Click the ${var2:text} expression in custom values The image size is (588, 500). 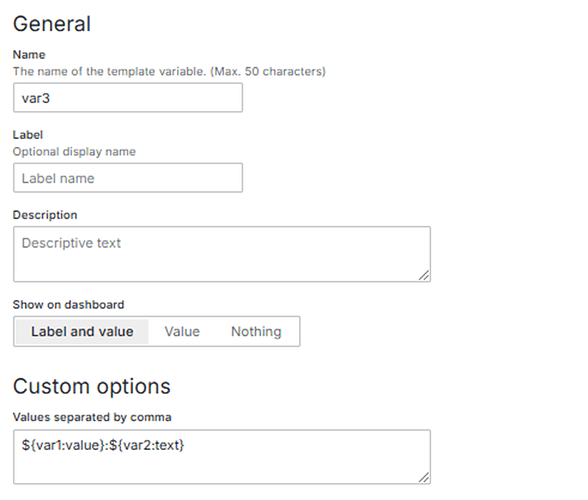[147, 445]
